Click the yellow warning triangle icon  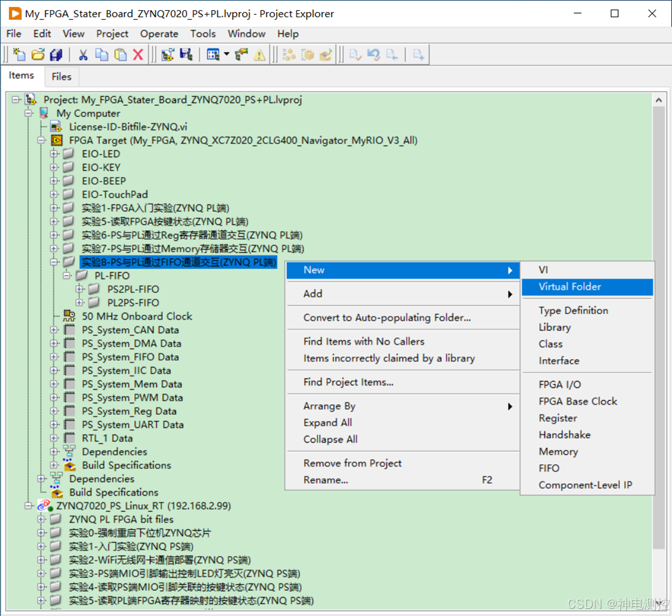pyautogui.click(x=259, y=55)
